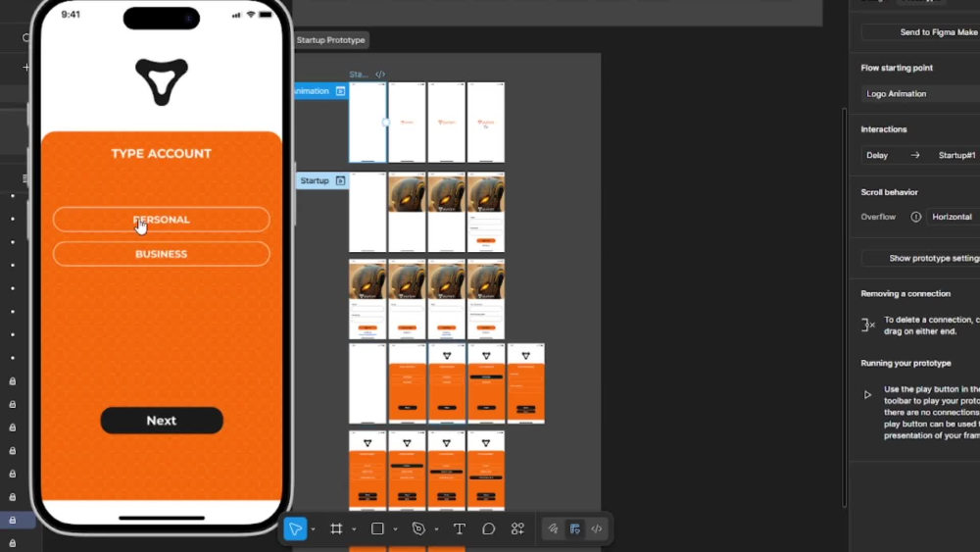The height and width of the screenshot is (552, 980).
Task: Open the Move tool options dropdown arrow
Action: point(314,529)
